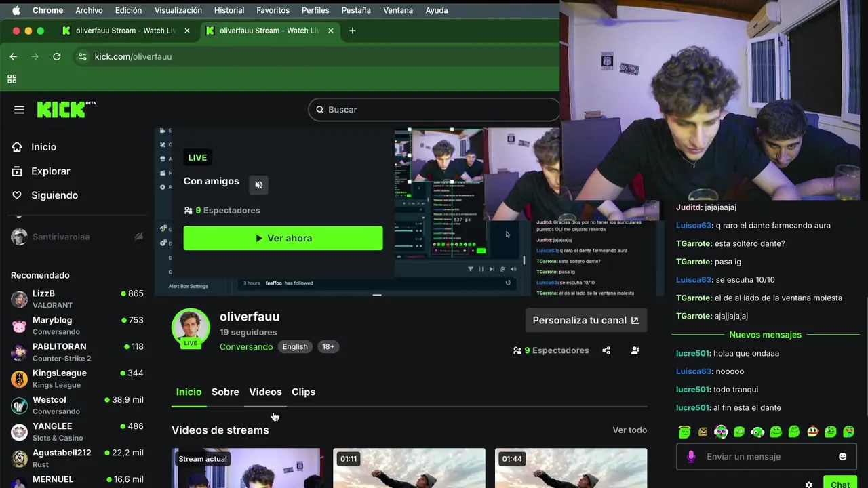Open the emoji picker smiley in chat input
The width and height of the screenshot is (868, 488).
(x=842, y=457)
